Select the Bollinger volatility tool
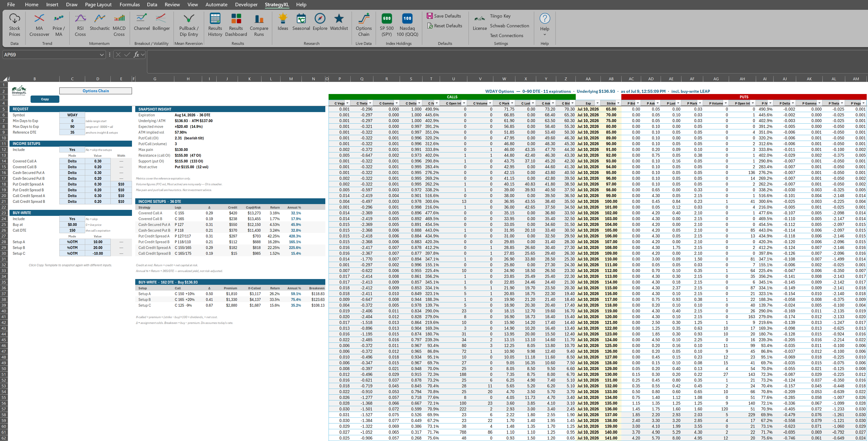Image resolution: width=868 pixels, height=441 pixels. (x=161, y=22)
